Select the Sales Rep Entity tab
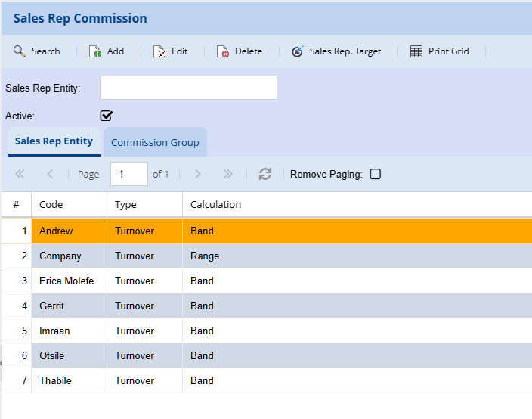The height and width of the screenshot is (419, 532). coord(54,141)
